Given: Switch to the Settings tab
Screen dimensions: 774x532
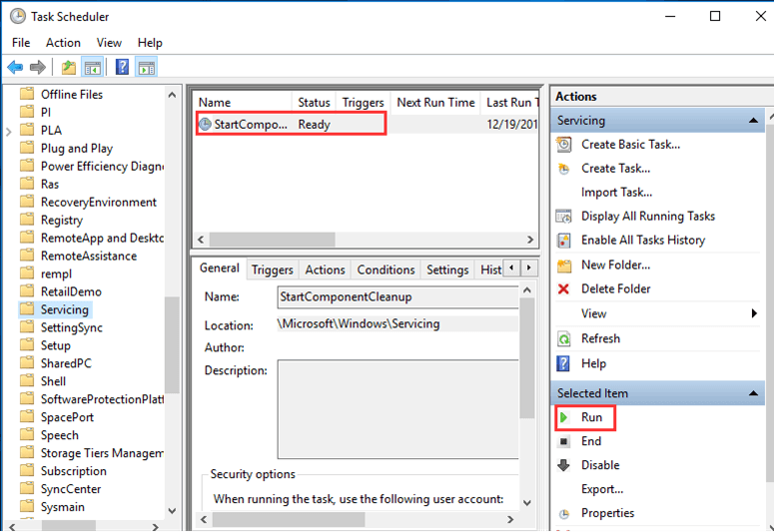Looking at the screenshot, I should point(447,269).
